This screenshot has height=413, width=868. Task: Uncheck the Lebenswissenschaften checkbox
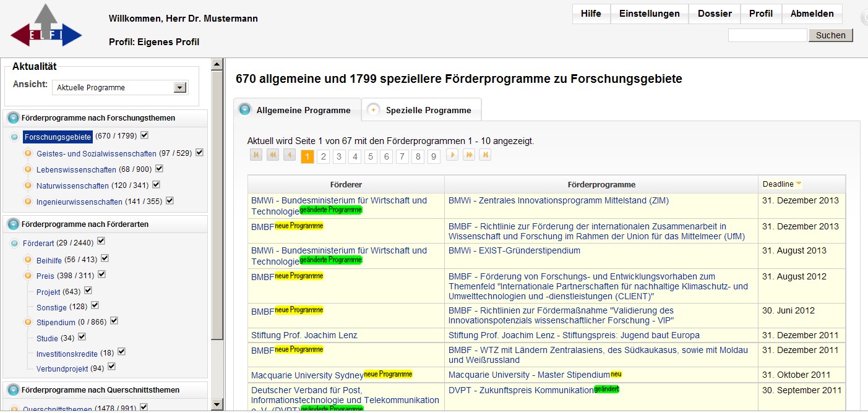[x=159, y=168]
